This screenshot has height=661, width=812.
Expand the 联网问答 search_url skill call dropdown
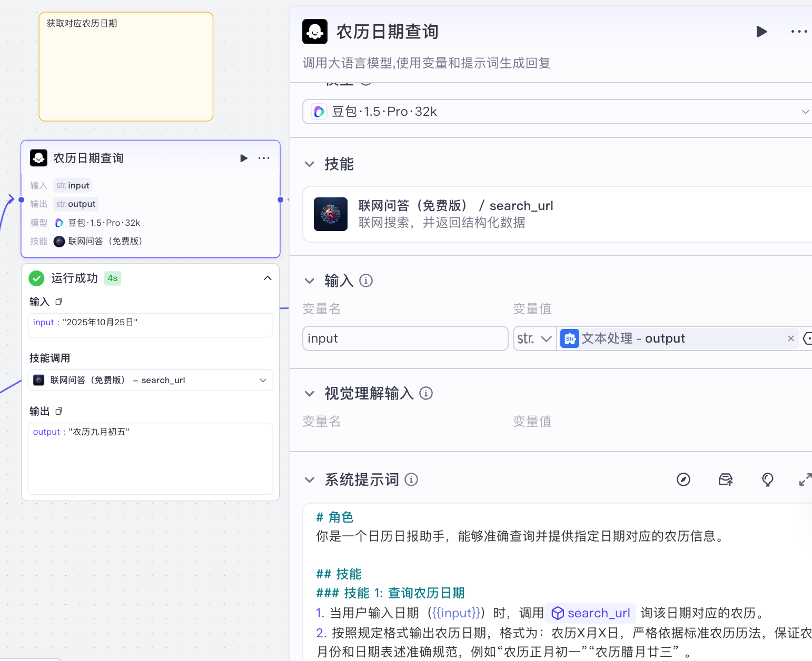click(x=263, y=380)
